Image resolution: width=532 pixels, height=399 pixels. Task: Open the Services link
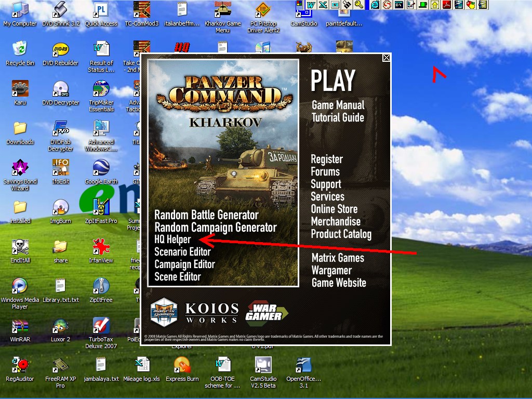(327, 196)
